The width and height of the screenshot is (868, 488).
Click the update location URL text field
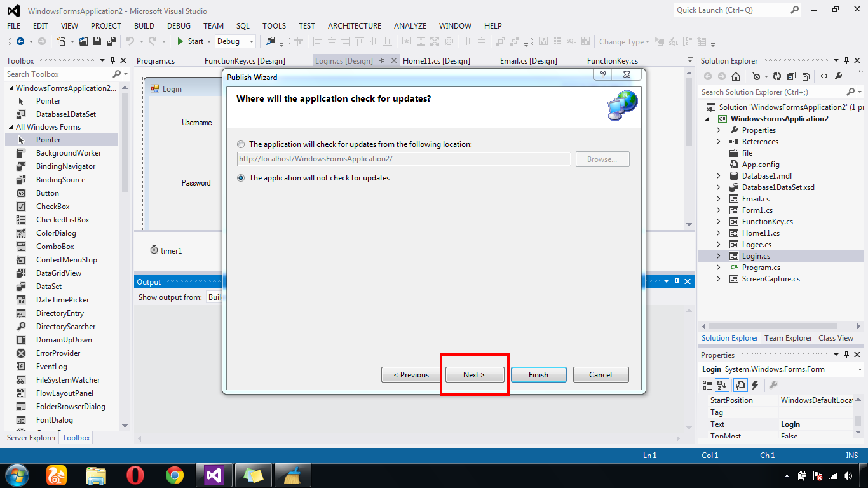point(403,159)
